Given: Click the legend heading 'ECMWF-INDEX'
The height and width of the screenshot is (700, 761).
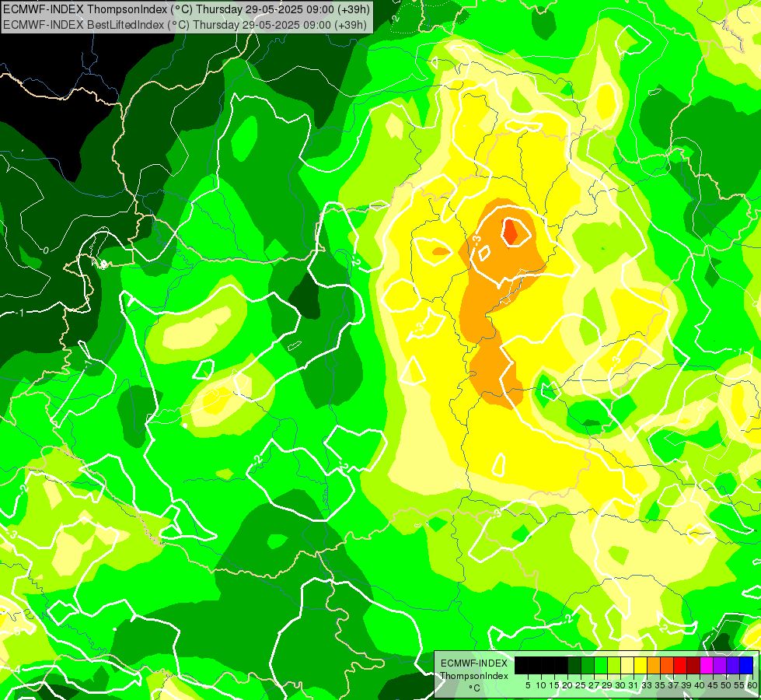Looking at the screenshot, I should click(473, 663).
